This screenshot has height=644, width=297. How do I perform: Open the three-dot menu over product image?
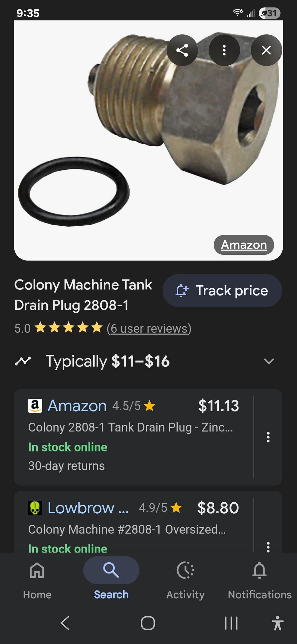[224, 50]
